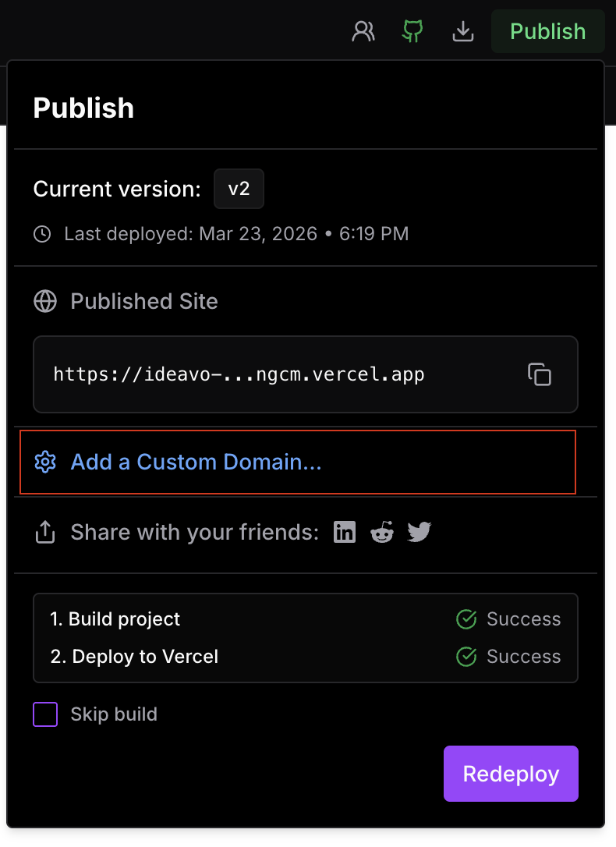The image size is (616, 847).
Task: Select the Deploy to Vercel step label
Action: (134, 657)
